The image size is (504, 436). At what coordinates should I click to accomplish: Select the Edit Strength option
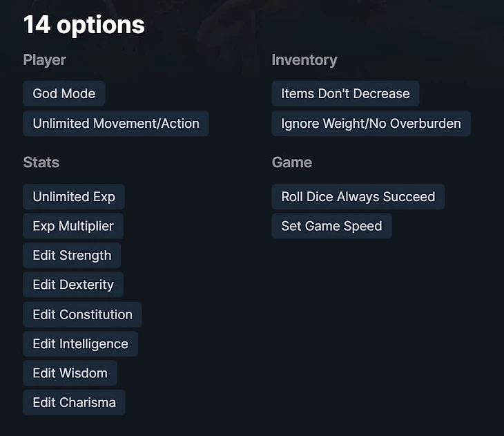tap(72, 256)
